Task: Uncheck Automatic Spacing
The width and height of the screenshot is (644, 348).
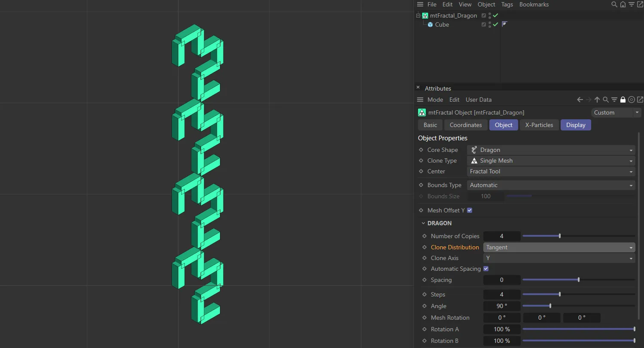Action: pos(486,269)
